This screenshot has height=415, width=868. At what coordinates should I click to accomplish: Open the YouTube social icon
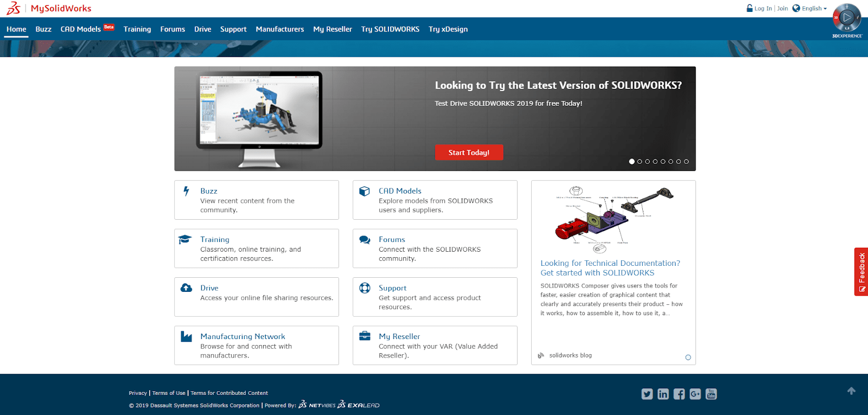(x=711, y=394)
